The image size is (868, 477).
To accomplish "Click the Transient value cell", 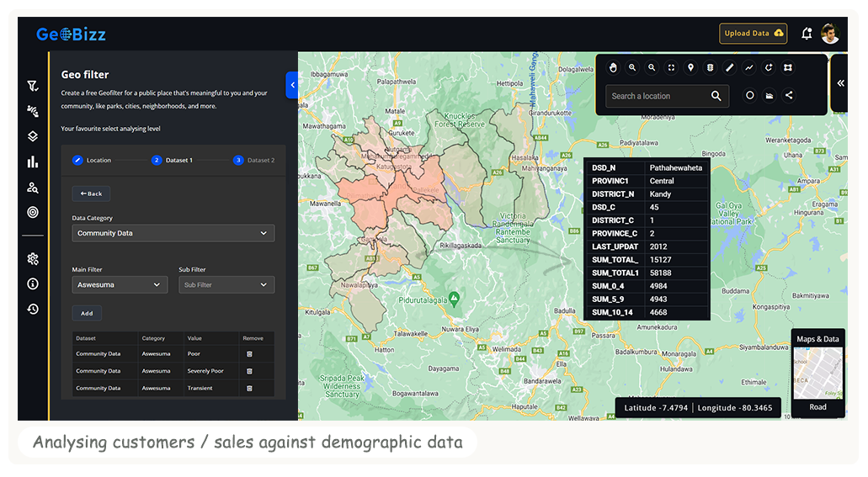I will 200,388.
